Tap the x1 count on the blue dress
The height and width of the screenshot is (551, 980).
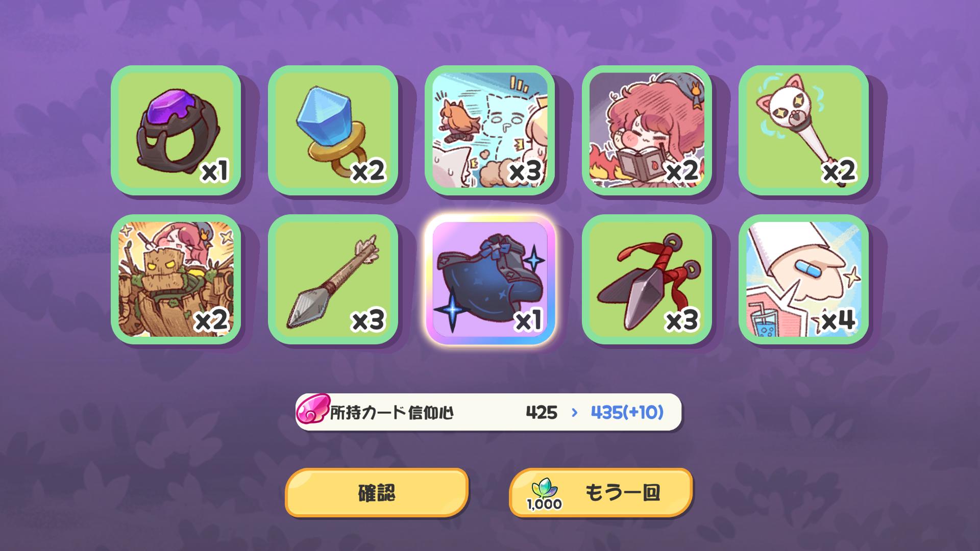pos(528,320)
